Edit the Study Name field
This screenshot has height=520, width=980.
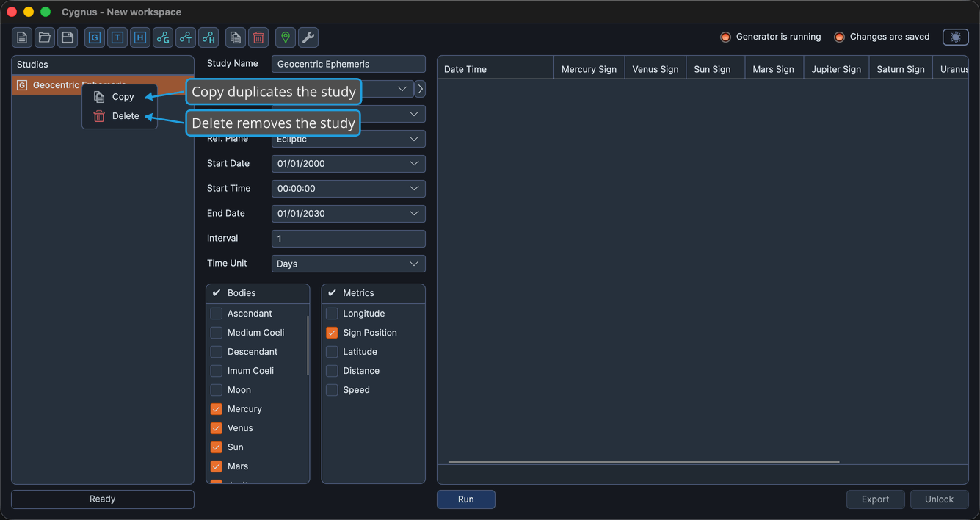pyautogui.click(x=349, y=64)
